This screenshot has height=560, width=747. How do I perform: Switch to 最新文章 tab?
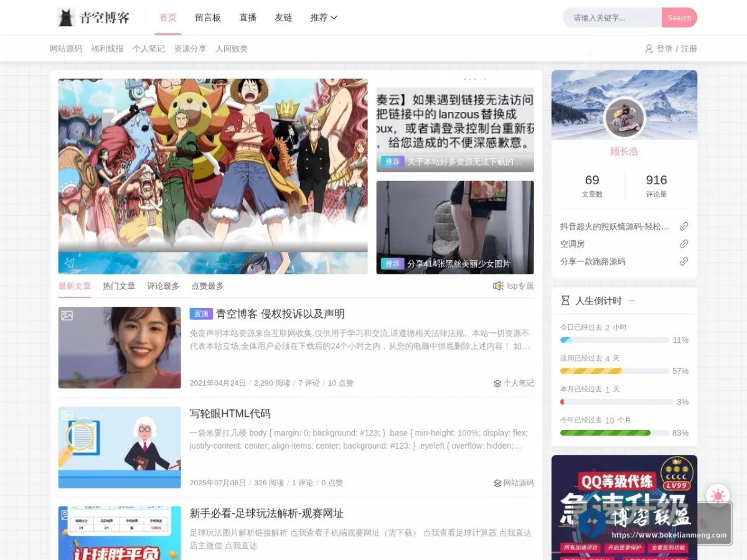[75, 286]
